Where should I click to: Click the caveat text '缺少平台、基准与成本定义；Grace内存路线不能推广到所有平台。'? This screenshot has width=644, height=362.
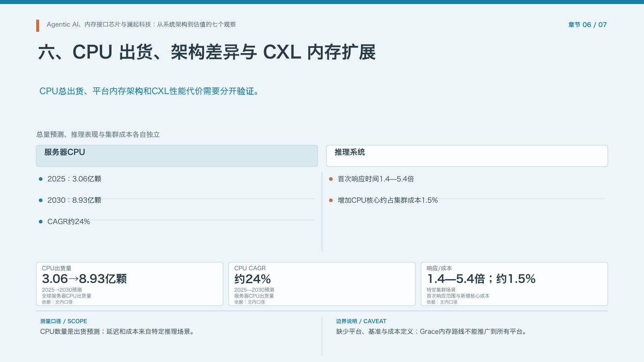[432, 332]
